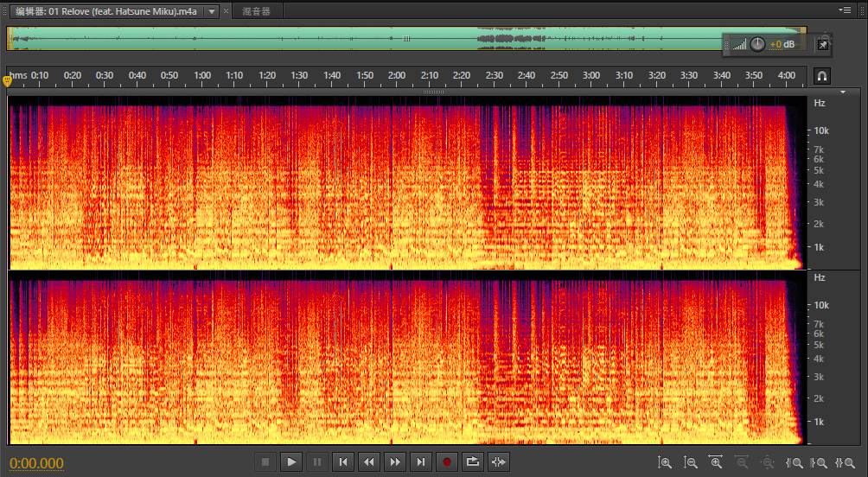Click the volume knob in the HUD
The width and height of the screenshot is (868, 477).
[757, 44]
